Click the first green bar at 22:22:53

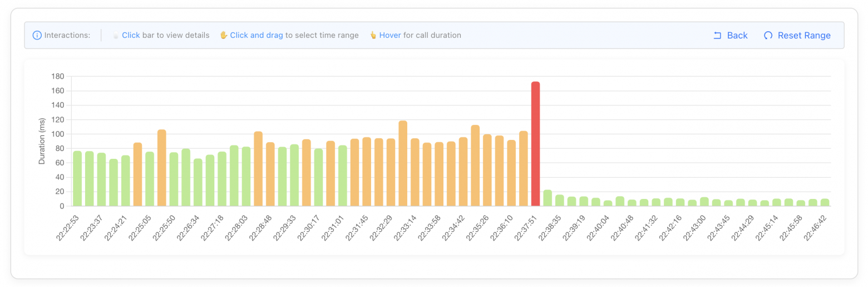click(x=77, y=178)
